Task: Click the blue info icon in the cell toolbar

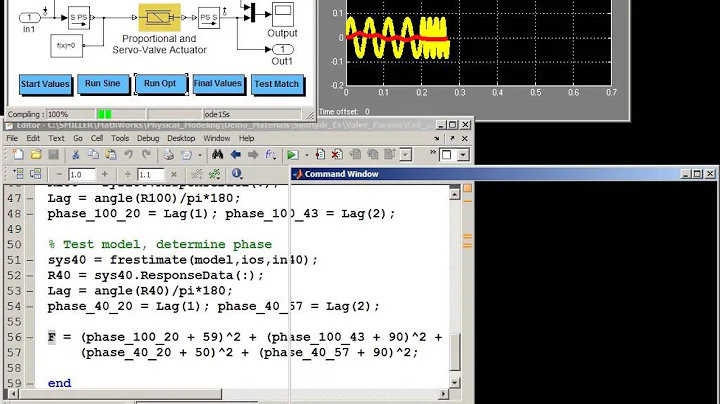Action: [x=236, y=174]
